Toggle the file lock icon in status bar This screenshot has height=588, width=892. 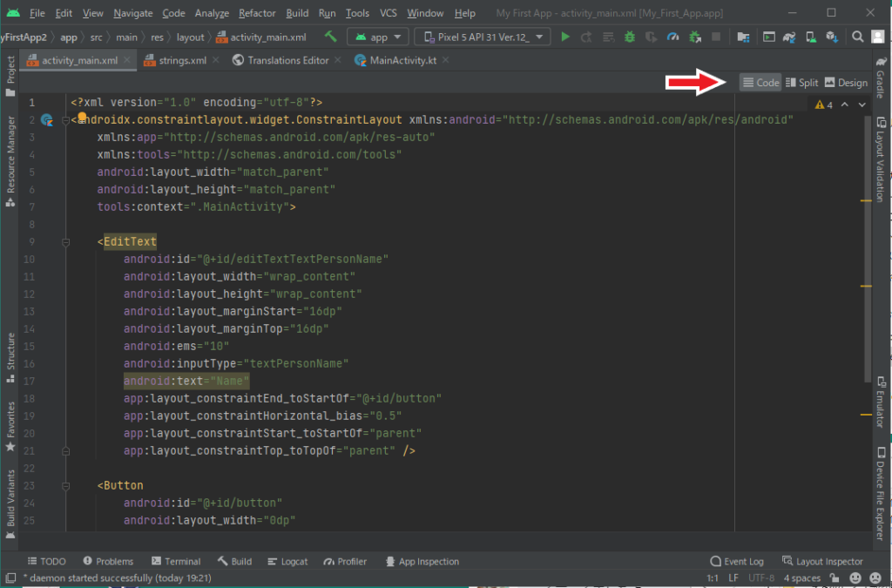[x=835, y=578]
